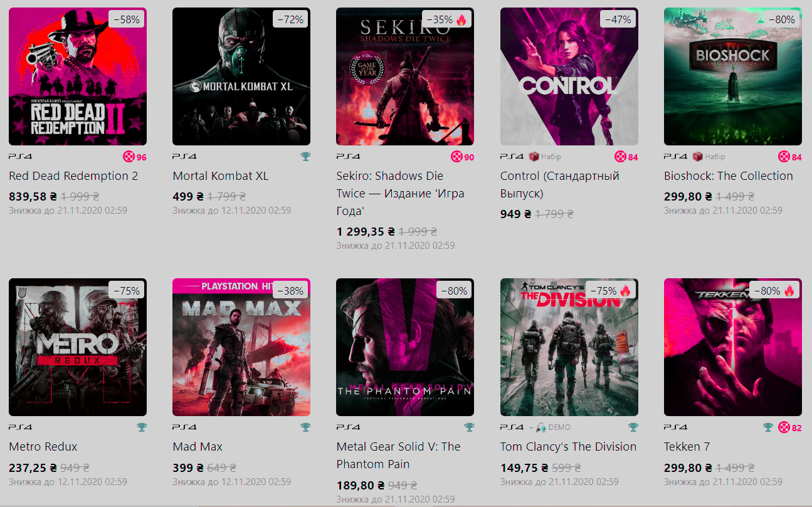Click the trophy icon under Metro Redux
812x507 pixels.
tap(142, 427)
